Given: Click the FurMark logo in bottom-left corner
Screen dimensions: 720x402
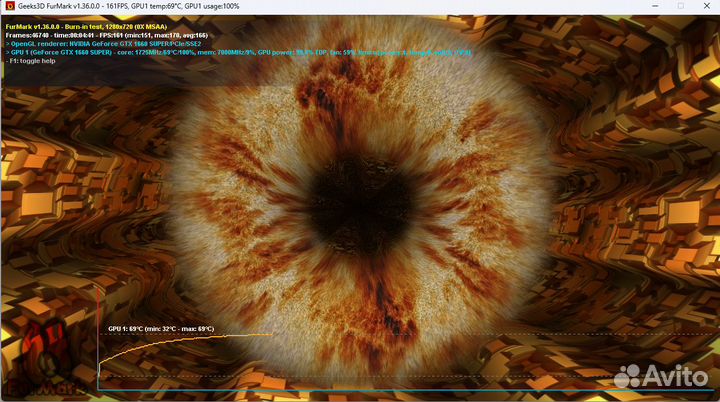Looking at the screenshot, I should click(x=35, y=360).
